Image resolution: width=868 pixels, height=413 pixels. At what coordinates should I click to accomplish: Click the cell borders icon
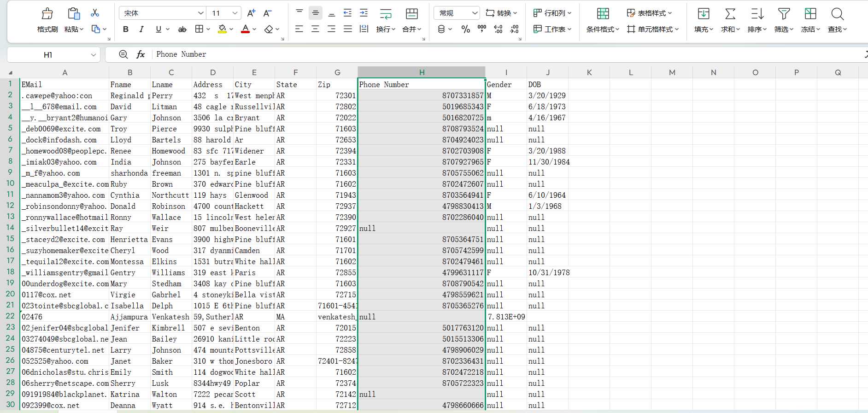[199, 29]
